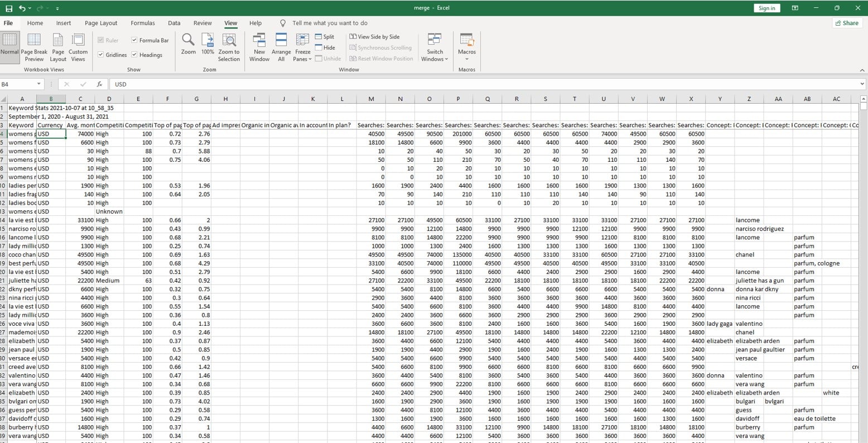The height and width of the screenshot is (443, 868).
Task: Customize Quick Access Toolbar dropdown
Action: (57, 9)
